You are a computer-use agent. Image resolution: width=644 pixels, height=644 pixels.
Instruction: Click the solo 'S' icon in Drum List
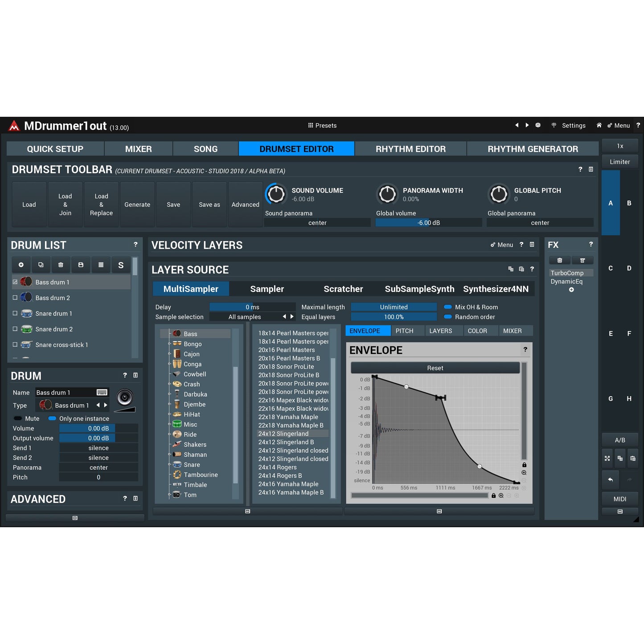tap(121, 264)
